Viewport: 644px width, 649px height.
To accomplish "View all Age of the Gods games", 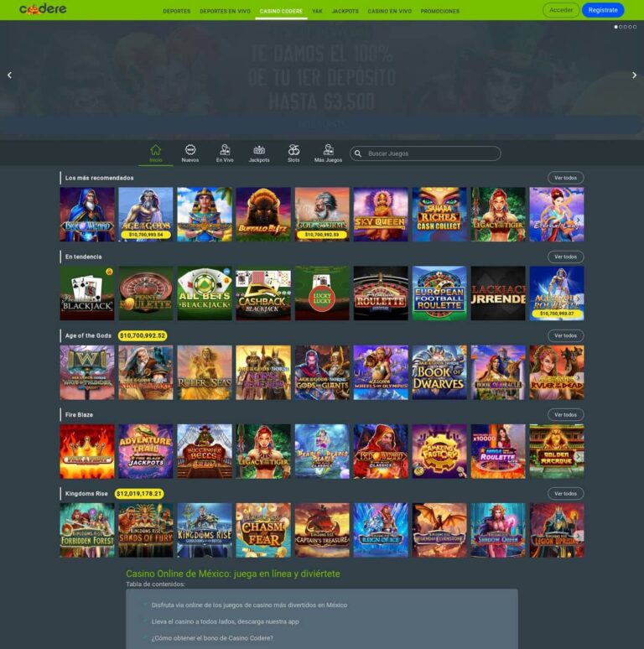I will click(x=565, y=335).
